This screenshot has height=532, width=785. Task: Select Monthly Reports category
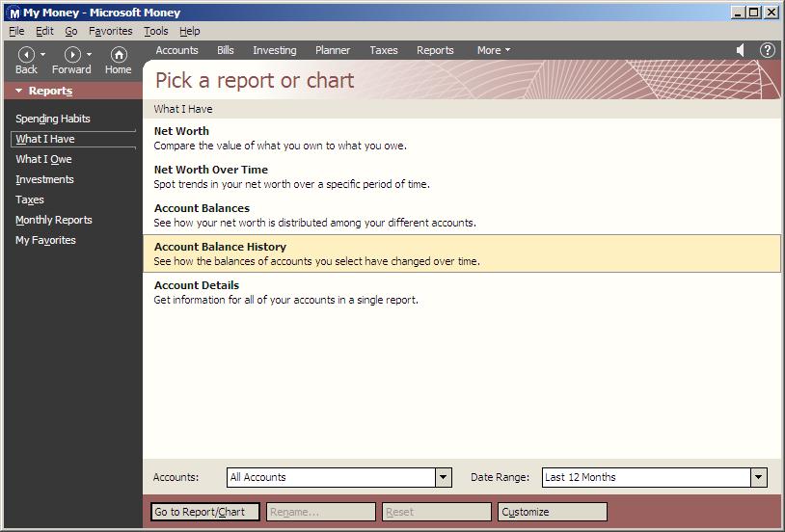[x=54, y=220]
